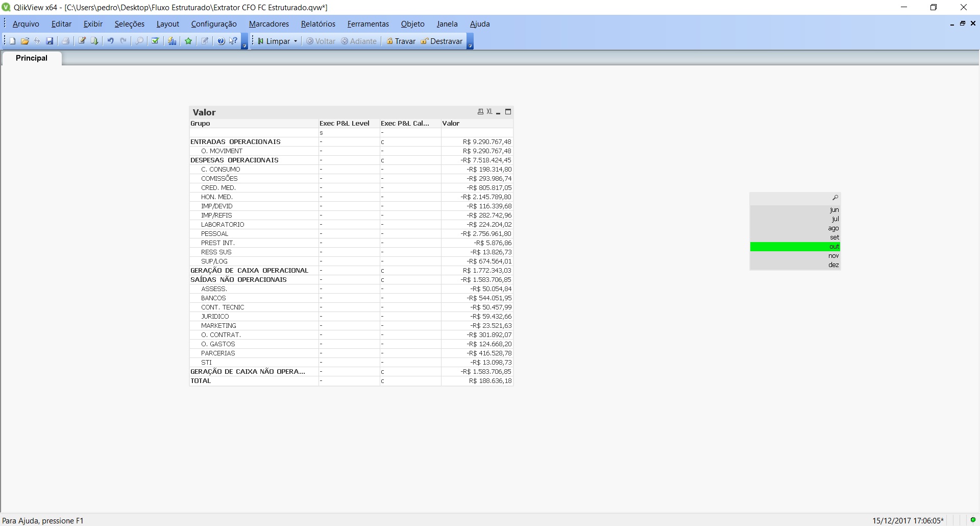Expand the navigation toolbar overflow options
The height and width of the screenshot is (526, 980).
(x=470, y=41)
